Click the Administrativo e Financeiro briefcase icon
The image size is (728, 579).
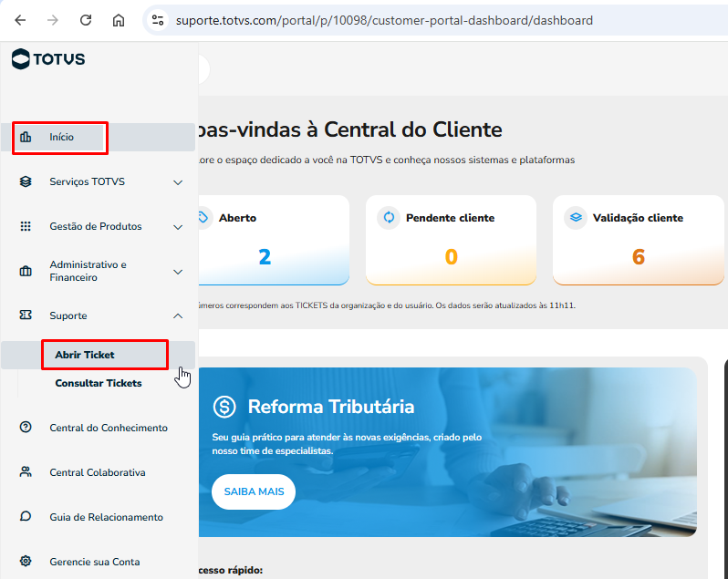26,271
